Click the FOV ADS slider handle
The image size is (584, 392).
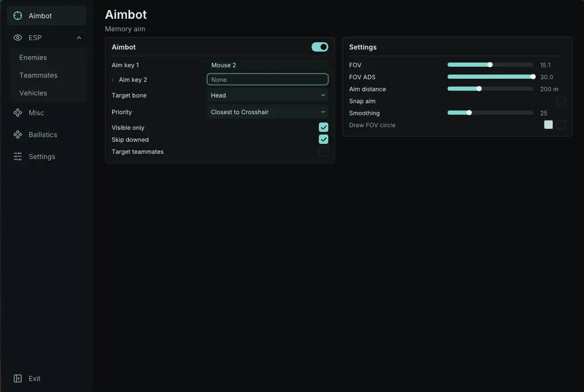[533, 77]
